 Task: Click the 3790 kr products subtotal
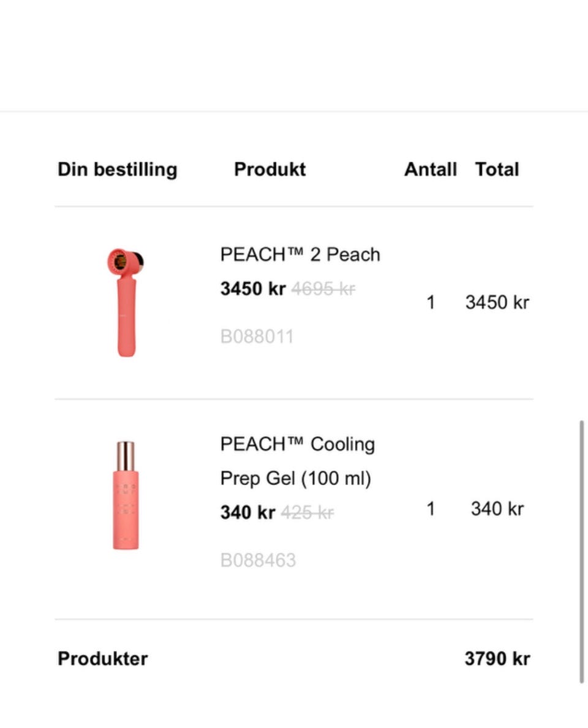point(497,659)
